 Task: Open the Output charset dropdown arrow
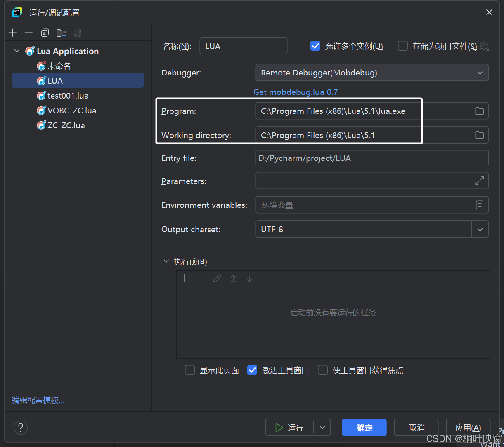[x=480, y=229]
